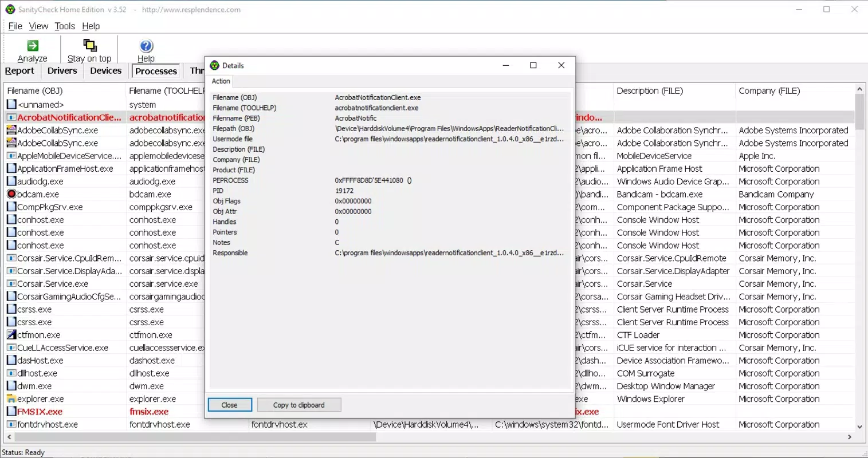Open the Tools menu
The height and width of the screenshot is (458, 868).
coord(65,26)
